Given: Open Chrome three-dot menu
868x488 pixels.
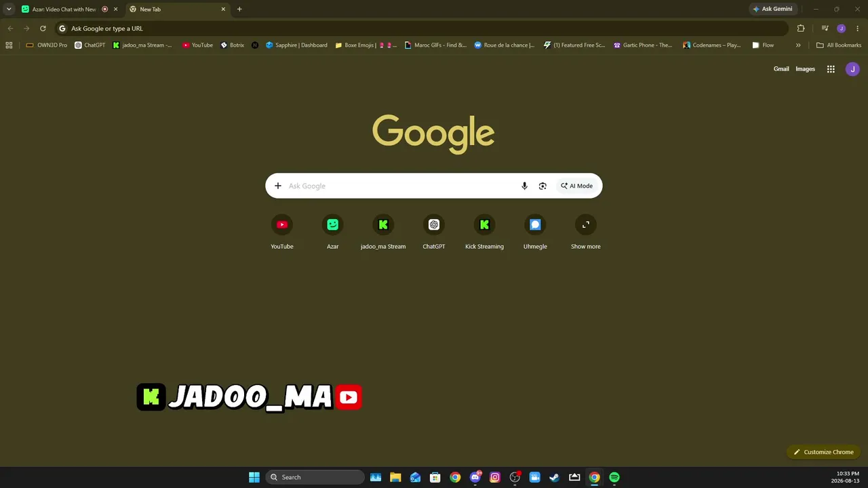Looking at the screenshot, I should tap(857, 28).
